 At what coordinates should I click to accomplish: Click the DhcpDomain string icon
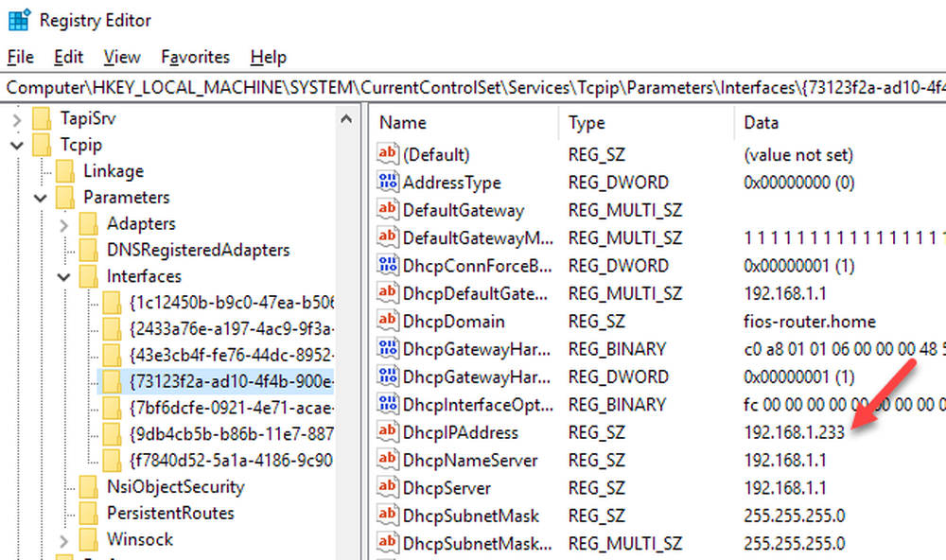click(387, 321)
